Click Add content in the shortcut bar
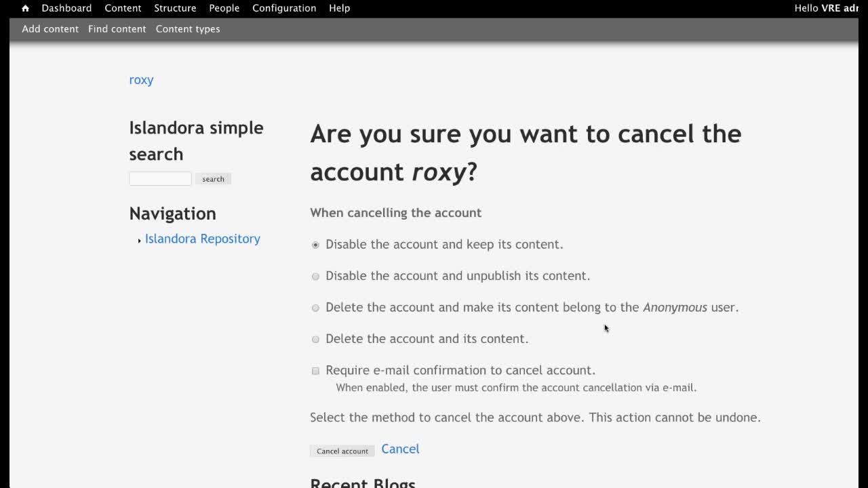The width and height of the screenshot is (868, 488). (x=50, y=29)
